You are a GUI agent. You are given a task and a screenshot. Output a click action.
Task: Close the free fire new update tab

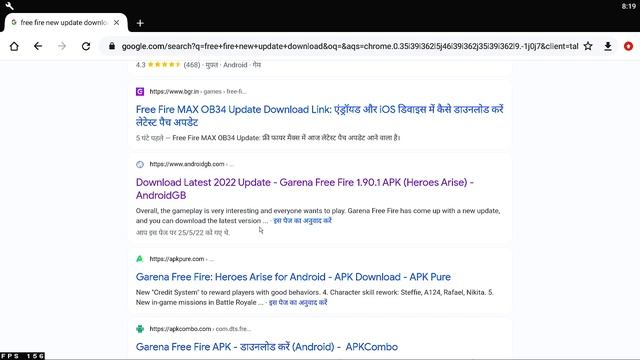click(x=117, y=22)
